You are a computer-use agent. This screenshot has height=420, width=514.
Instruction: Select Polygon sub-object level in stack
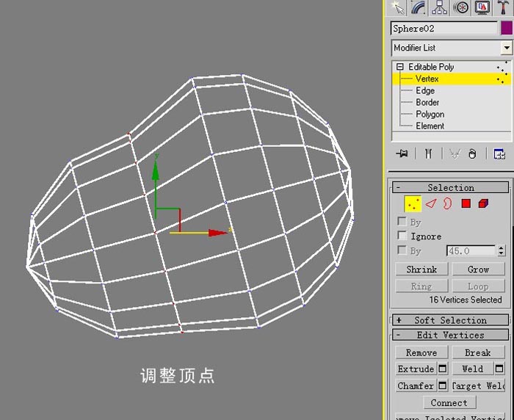(x=430, y=114)
